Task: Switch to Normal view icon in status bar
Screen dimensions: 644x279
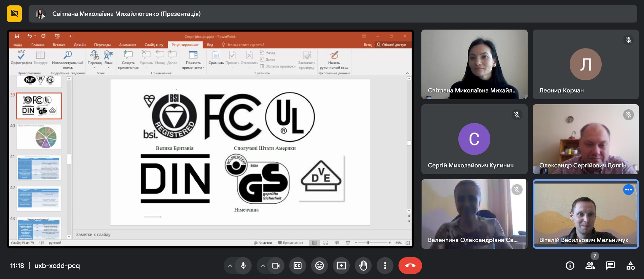Action: (x=314, y=243)
